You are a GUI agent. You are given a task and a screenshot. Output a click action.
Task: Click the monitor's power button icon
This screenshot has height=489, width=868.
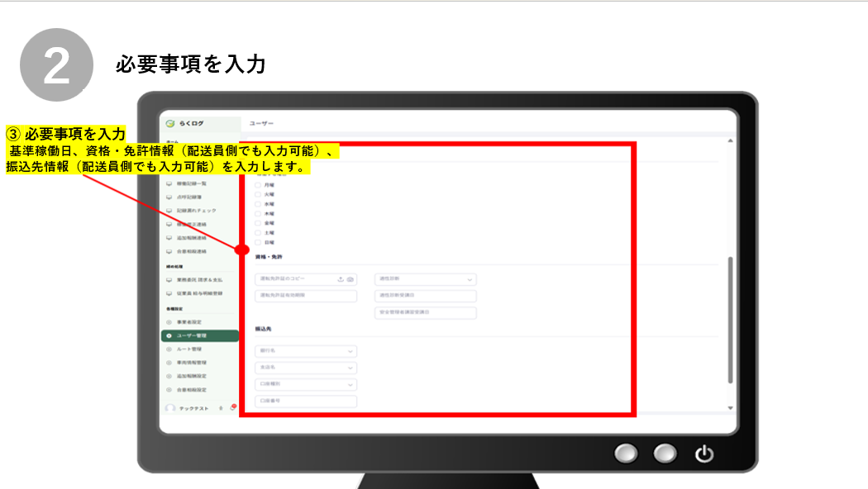click(703, 453)
